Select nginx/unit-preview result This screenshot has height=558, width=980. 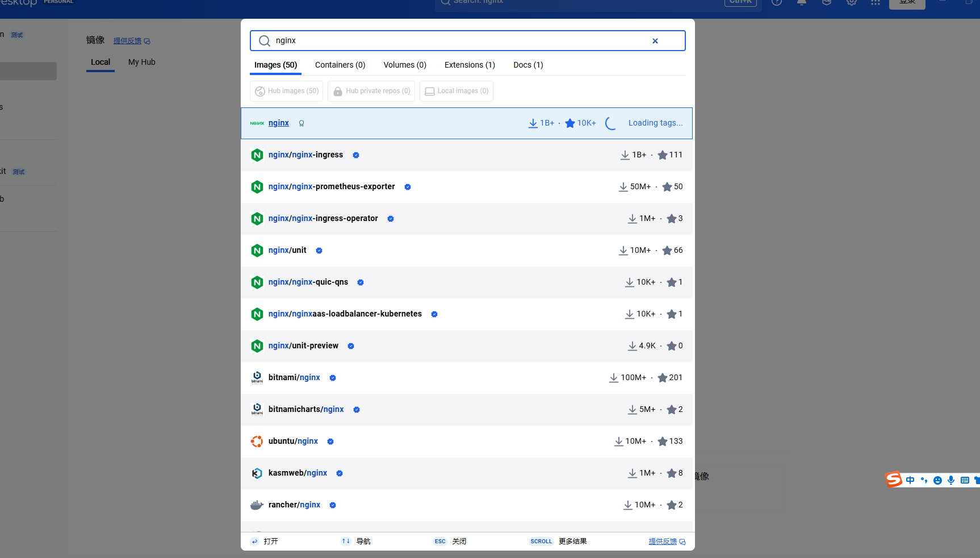467,346
